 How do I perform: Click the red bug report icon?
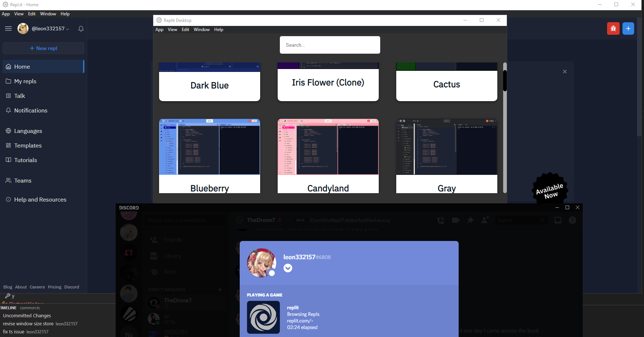(613, 28)
